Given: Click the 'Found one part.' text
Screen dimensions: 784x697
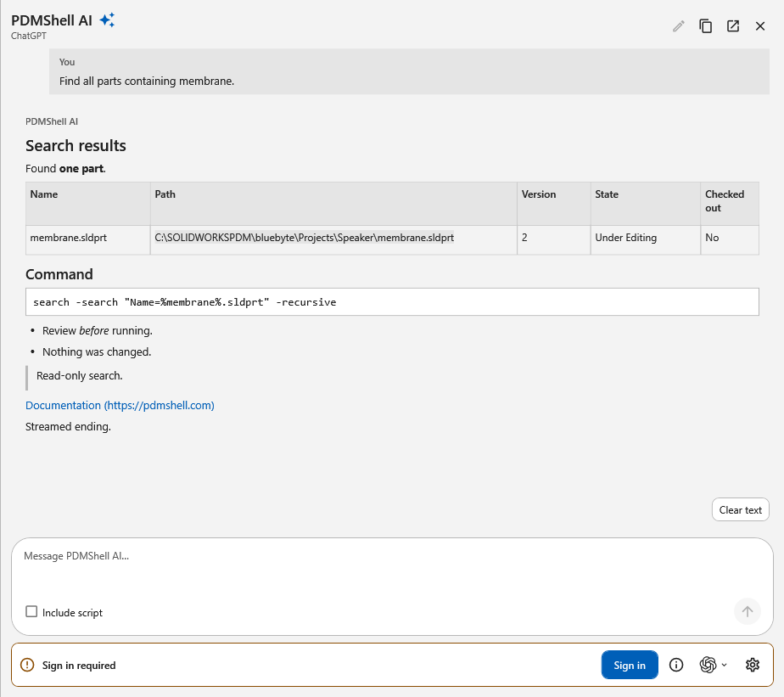Looking at the screenshot, I should click(65, 169).
